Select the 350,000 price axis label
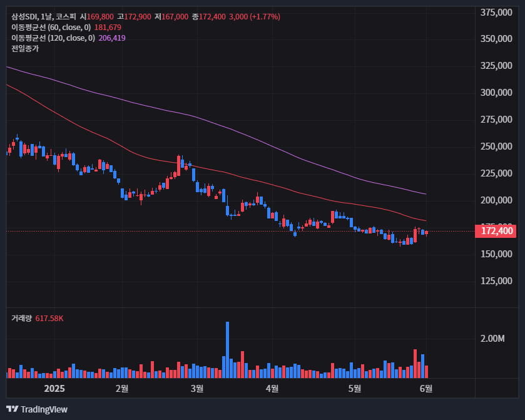525x420 pixels. tap(496, 39)
